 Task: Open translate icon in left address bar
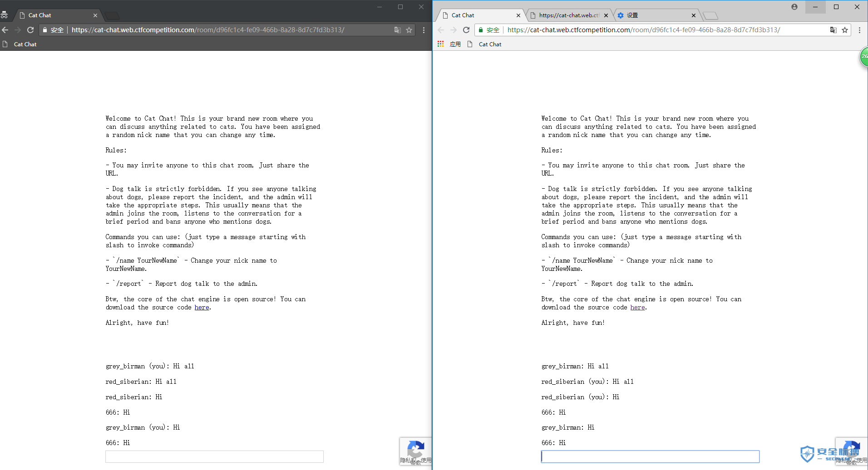398,30
